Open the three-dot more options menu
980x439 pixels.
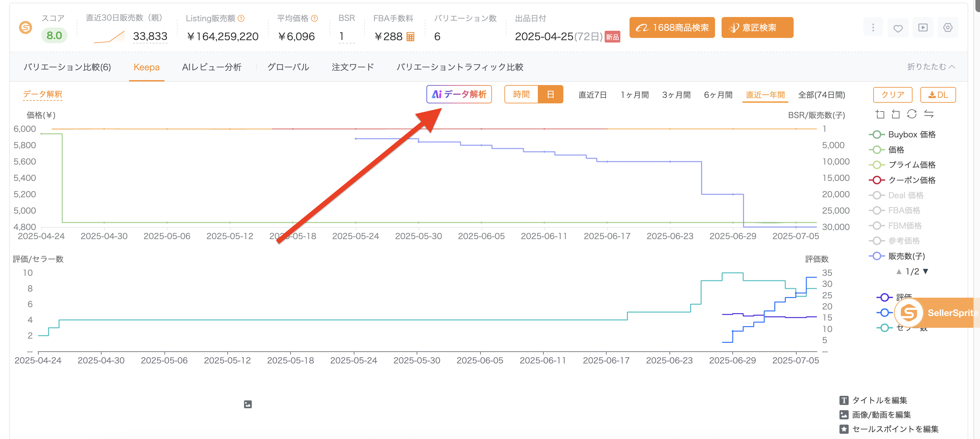click(x=873, y=28)
